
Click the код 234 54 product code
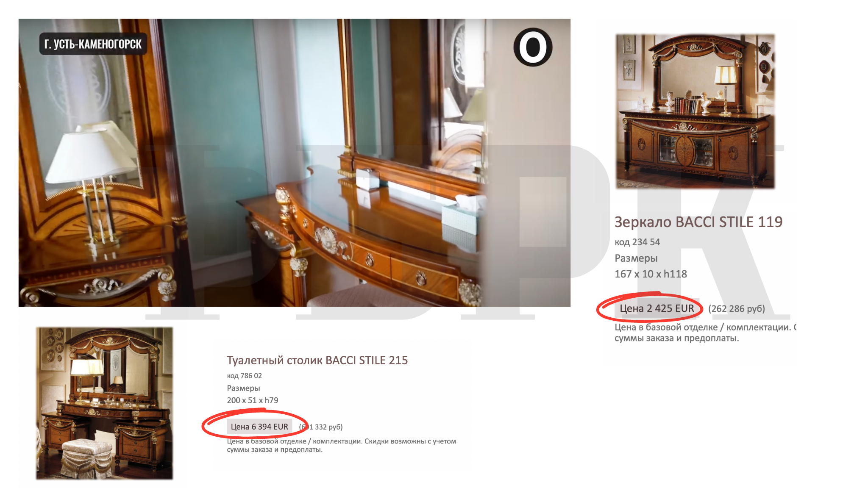click(x=637, y=242)
